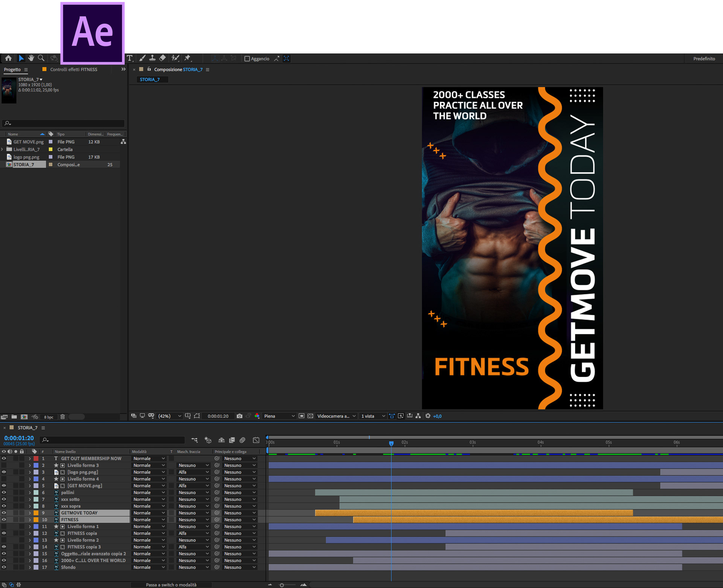Screen dimensions: 723x588
Task: Click the Home icon
Action: point(8,58)
